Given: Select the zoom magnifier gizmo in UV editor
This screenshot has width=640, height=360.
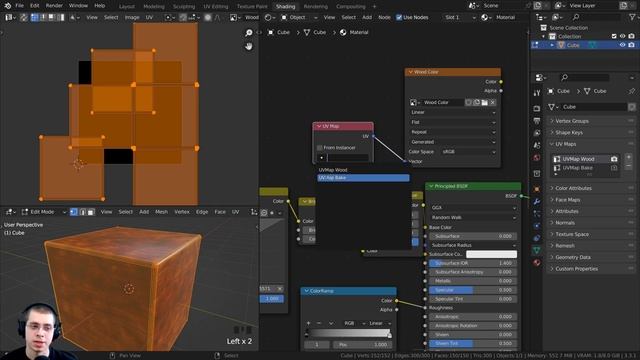Looking at the screenshot, I should 249,33.
